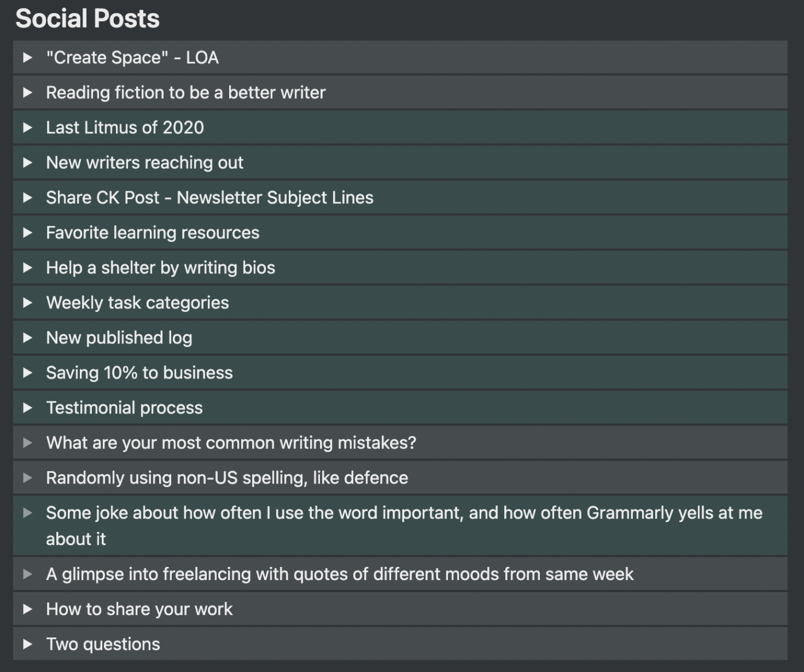Expand the "Create Space" - LOA toggle
The image size is (804, 672).
click(27, 57)
